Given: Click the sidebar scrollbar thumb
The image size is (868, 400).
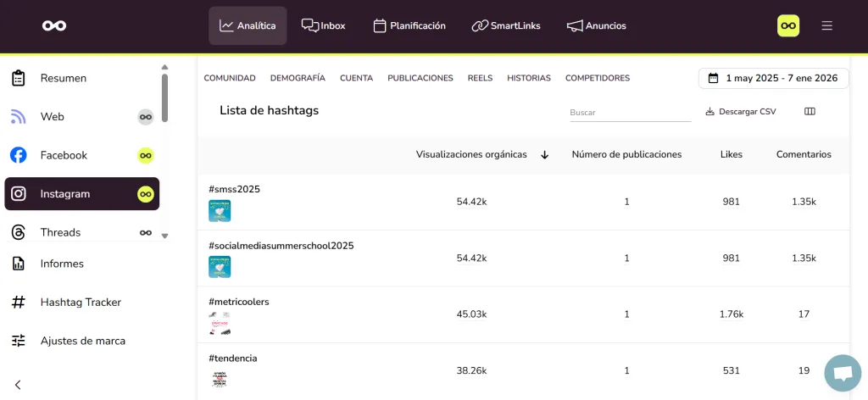Looking at the screenshot, I should [x=164, y=98].
